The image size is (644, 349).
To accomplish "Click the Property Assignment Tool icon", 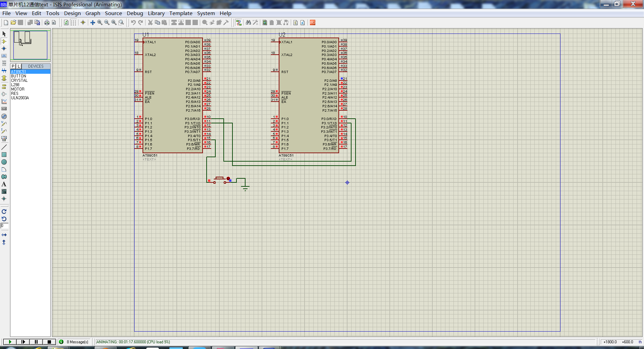I will click(x=255, y=22).
